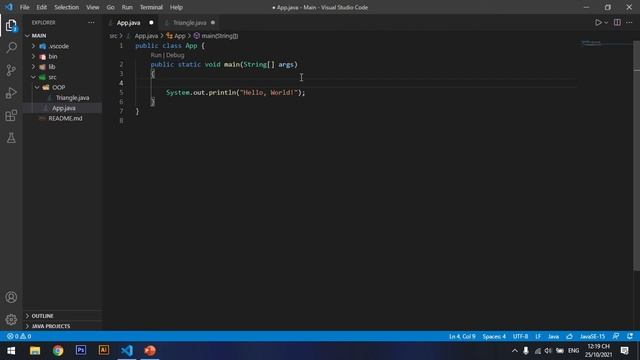Click App.java in the breadcrumb

[x=146, y=36]
